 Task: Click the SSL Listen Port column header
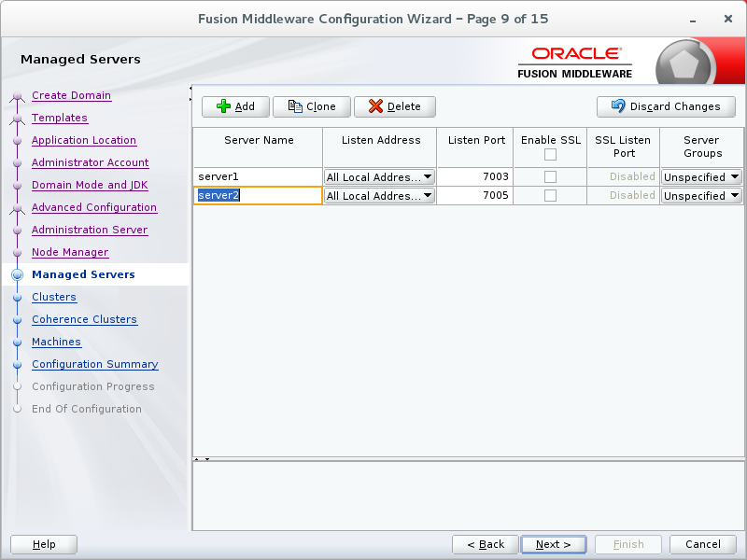(624, 147)
